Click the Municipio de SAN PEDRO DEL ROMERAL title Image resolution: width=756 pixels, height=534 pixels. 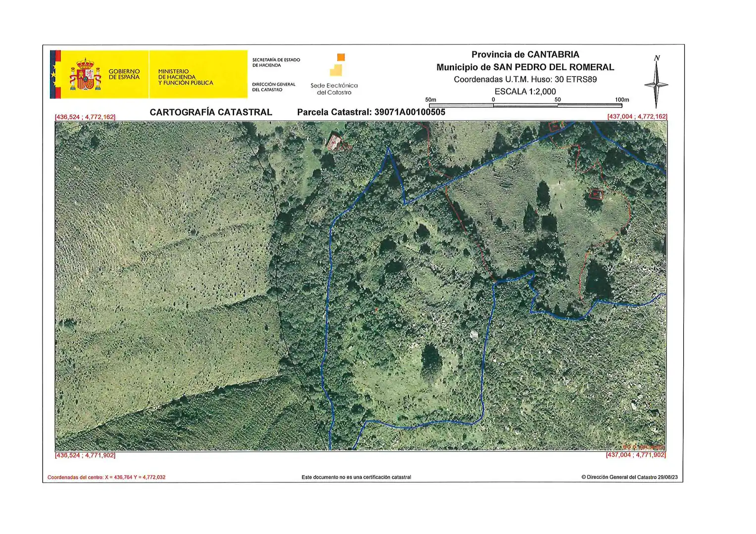(525, 67)
